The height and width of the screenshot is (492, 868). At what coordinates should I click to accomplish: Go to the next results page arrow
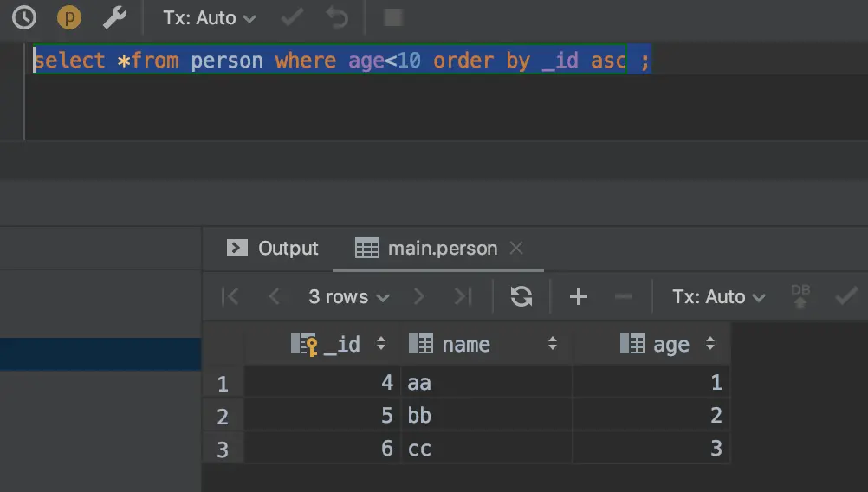[419, 296]
